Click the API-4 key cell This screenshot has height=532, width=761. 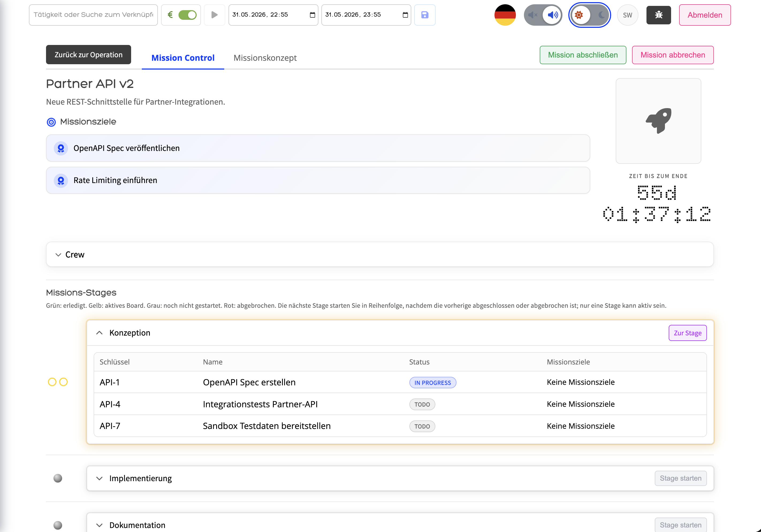tap(110, 404)
